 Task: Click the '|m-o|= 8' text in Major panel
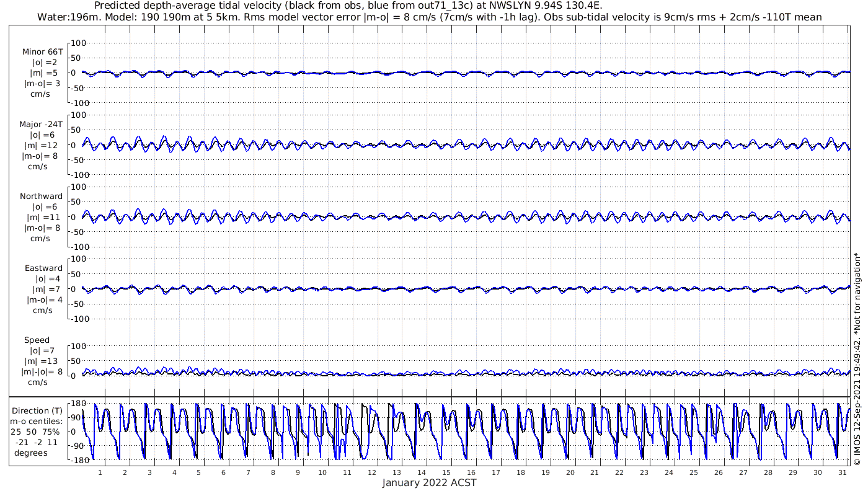pyautogui.click(x=41, y=156)
